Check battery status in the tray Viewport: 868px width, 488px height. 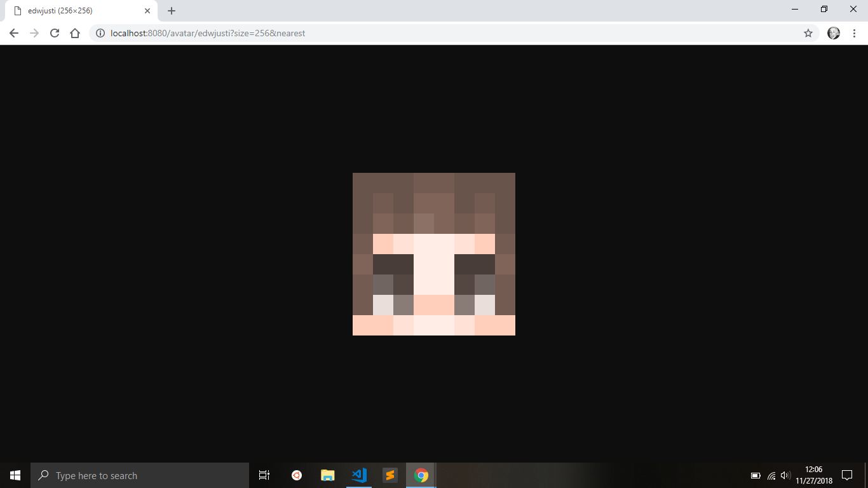pyautogui.click(x=756, y=475)
